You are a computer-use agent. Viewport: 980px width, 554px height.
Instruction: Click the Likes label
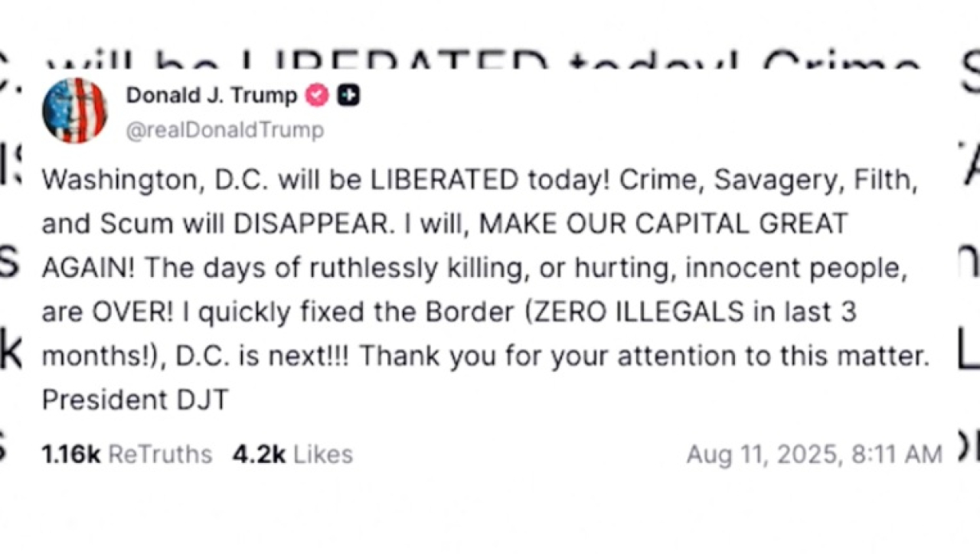pyautogui.click(x=323, y=455)
